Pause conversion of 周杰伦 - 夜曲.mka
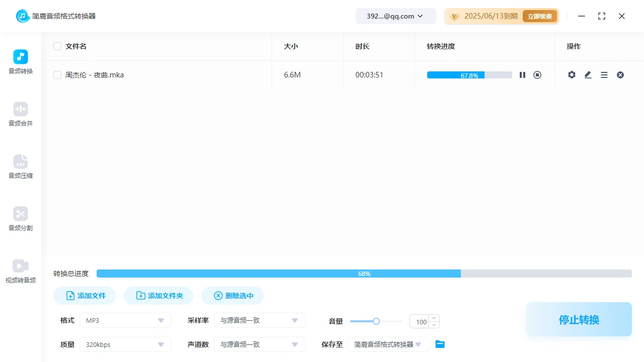 tap(522, 75)
